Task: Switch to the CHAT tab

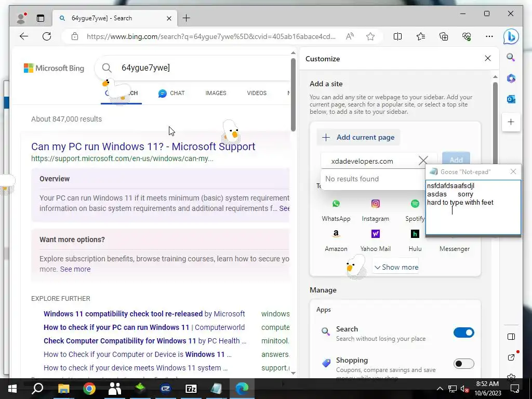Action: (x=171, y=93)
